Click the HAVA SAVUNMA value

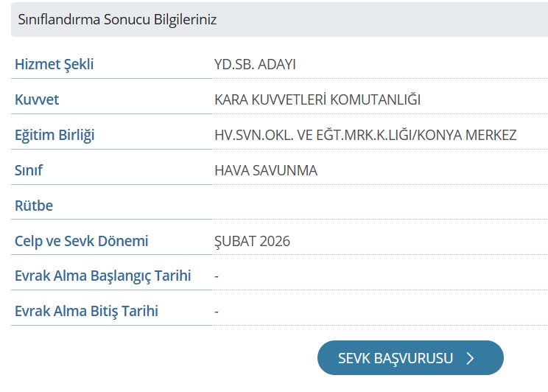[x=266, y=170]
